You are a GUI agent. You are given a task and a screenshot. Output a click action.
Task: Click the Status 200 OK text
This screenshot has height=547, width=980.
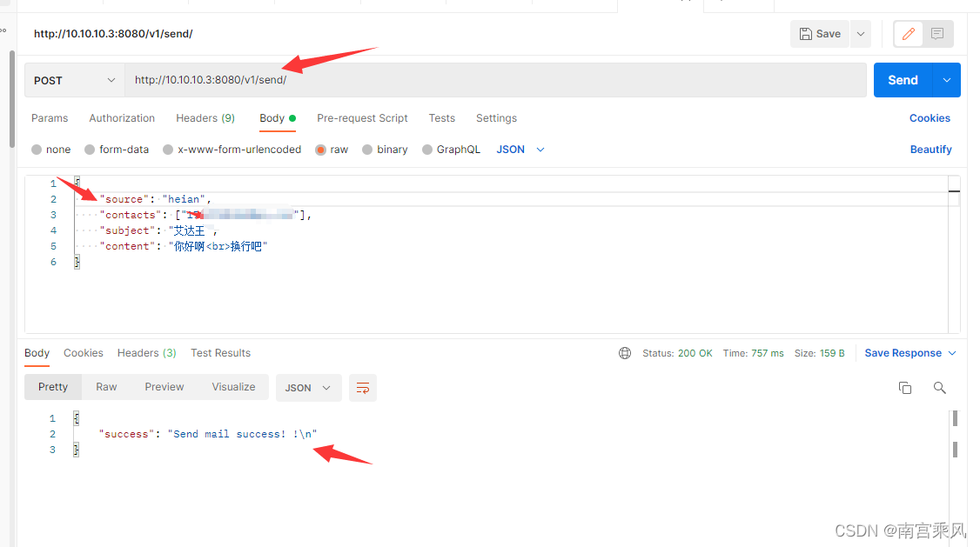tap(677, 353)
